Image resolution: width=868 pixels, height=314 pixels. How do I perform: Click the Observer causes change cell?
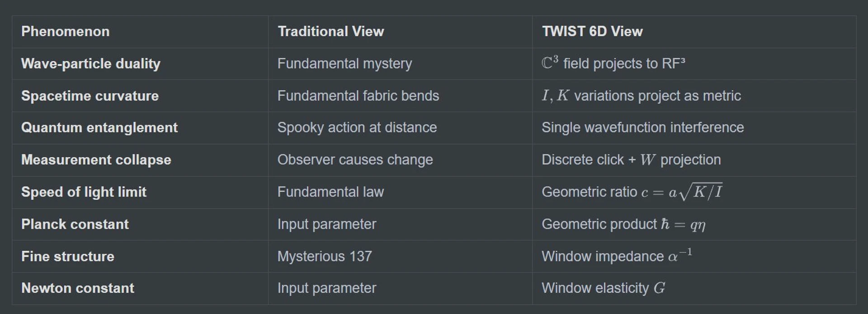[355, 160]
